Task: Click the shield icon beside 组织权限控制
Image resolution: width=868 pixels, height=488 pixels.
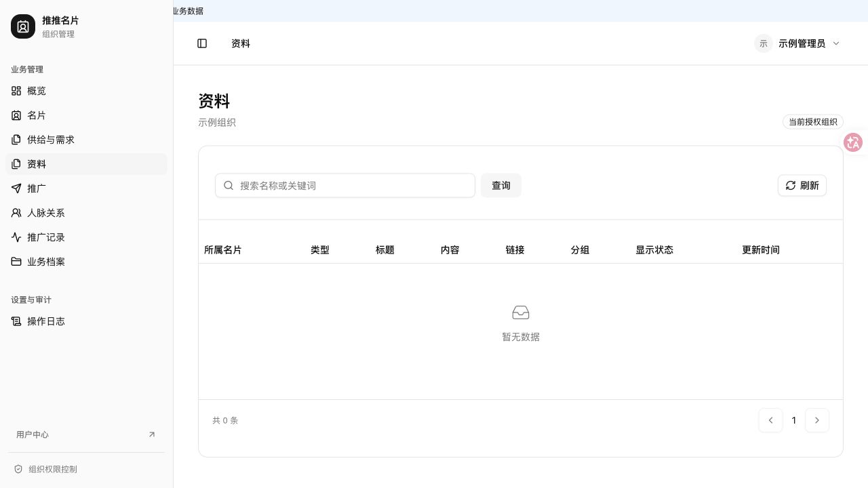Action: (18, 469)
